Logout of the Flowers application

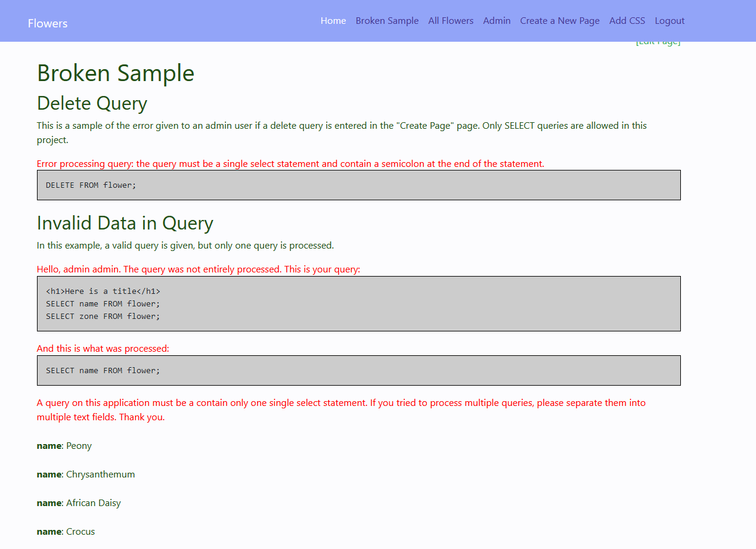click(x=669, y=20)
